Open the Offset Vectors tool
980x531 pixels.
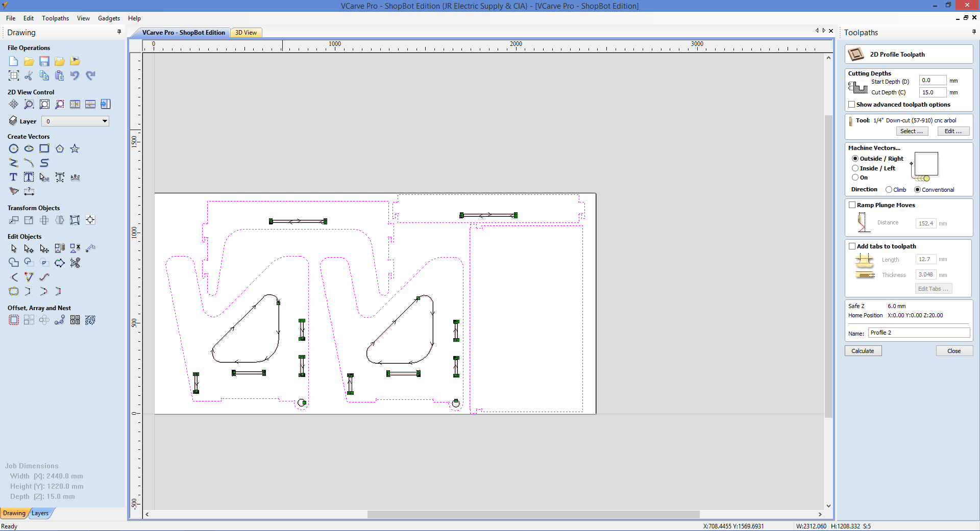[14, 320]
